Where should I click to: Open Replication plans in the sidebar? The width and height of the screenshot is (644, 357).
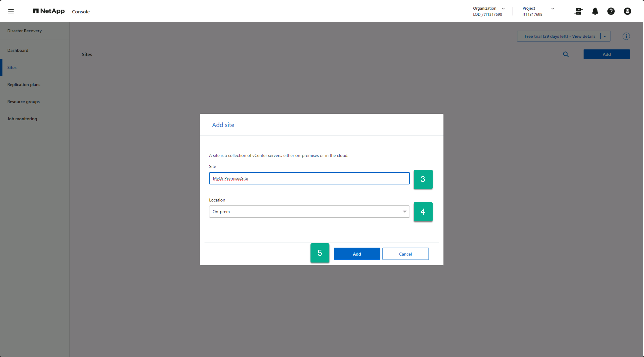click(24, 85)
